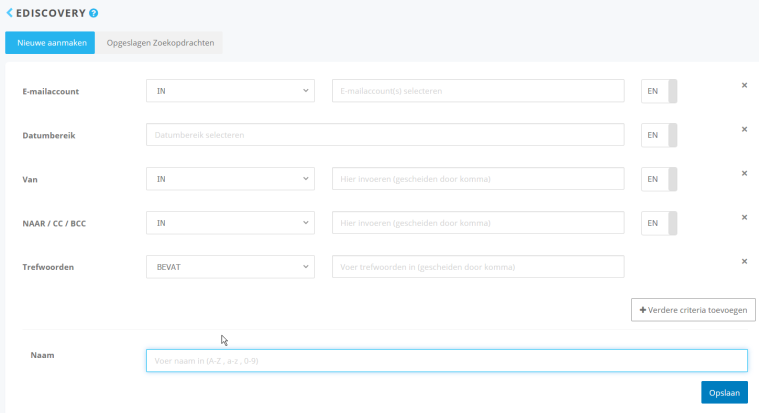Remove the E-mailaccount criteria row
Screen dimensions: 759x413
pyautogui.click(x=744, y=85)
